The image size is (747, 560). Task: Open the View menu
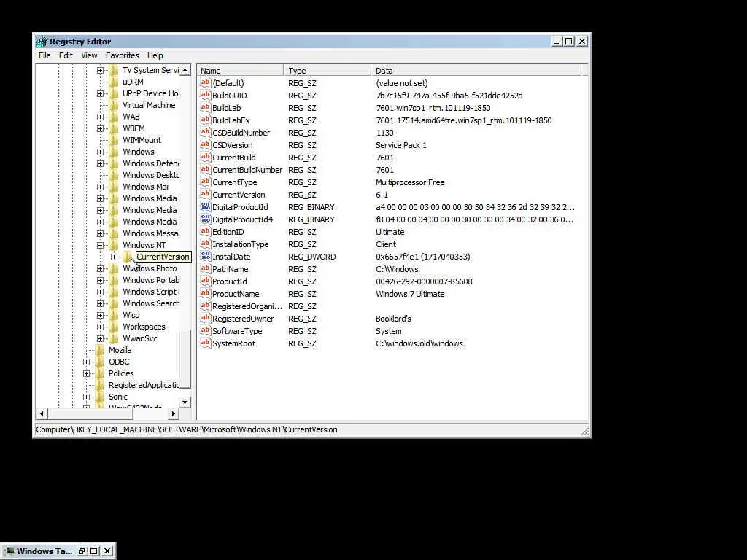pyautogui.click(x=89, y=55)
